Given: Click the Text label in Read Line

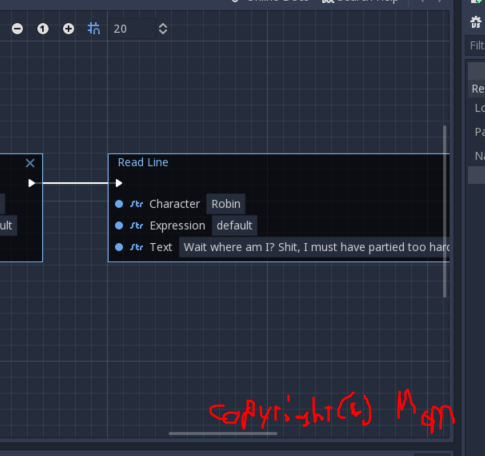Looking at the screenshot, I should tap(161, 247).
